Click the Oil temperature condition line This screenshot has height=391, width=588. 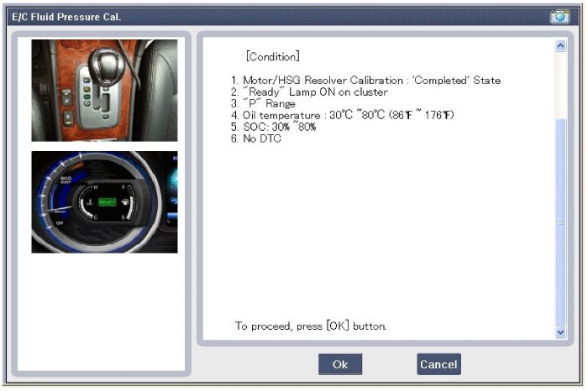(x=343, y=115)
